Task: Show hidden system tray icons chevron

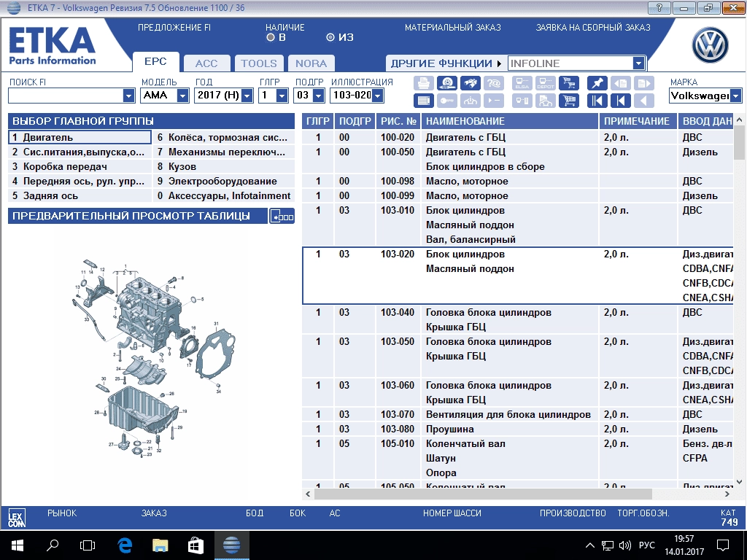Action: click(589, 545)
